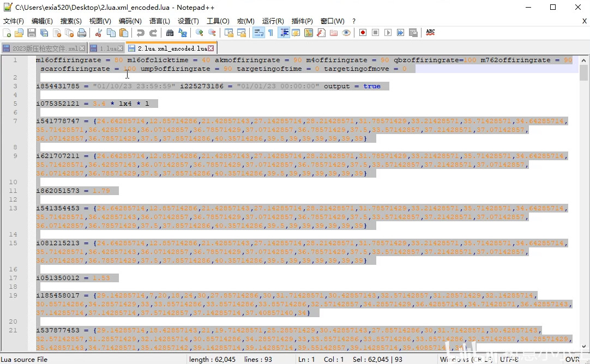Click the user-defined language icon
This screenshot has height=364, width=590.
pos(296,33)
